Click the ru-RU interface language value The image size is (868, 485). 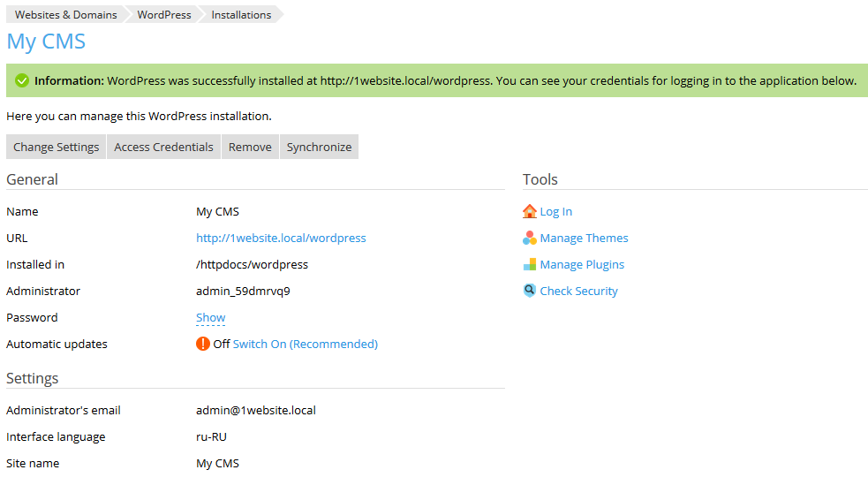pos(211,436)
